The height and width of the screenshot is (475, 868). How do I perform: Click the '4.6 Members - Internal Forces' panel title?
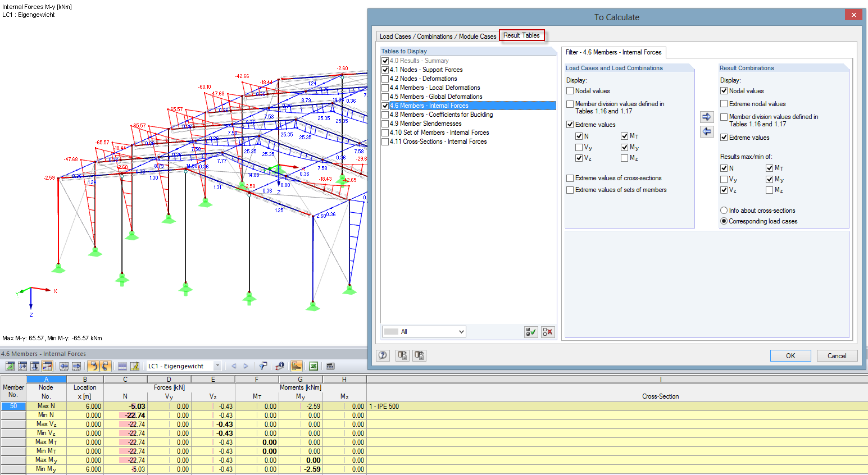click(x=44, y=354)
